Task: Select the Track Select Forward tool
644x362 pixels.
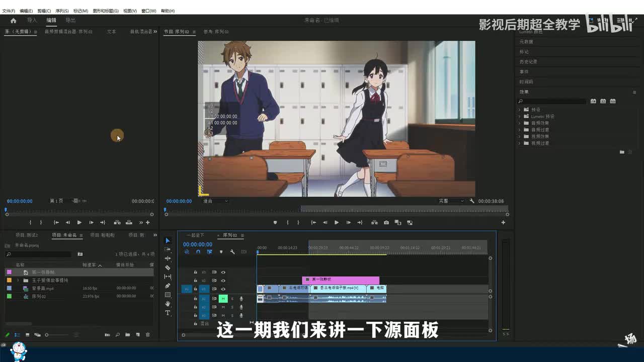Action: click(x=168, y=249)
